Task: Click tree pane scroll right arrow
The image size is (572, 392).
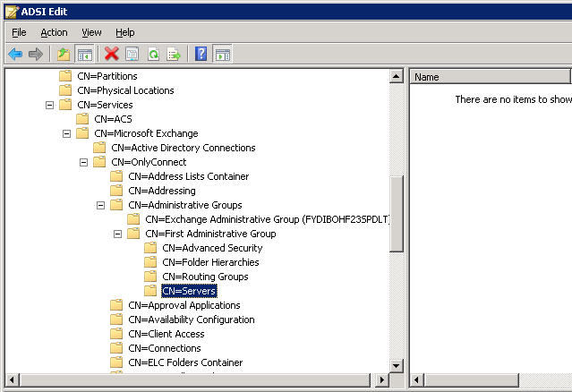Action: tap(381, 380)
